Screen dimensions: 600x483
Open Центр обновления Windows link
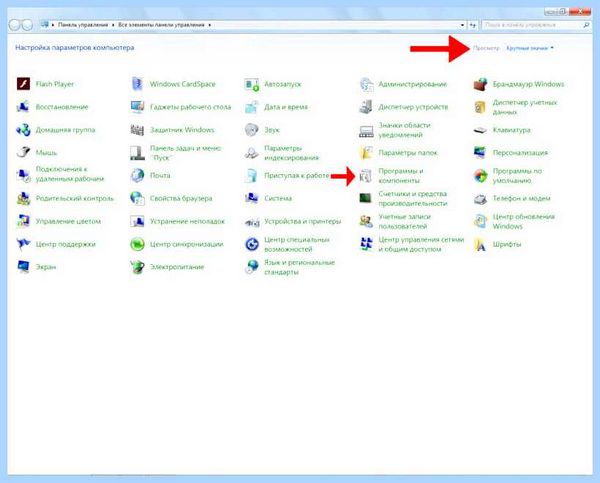coord(523,221)
